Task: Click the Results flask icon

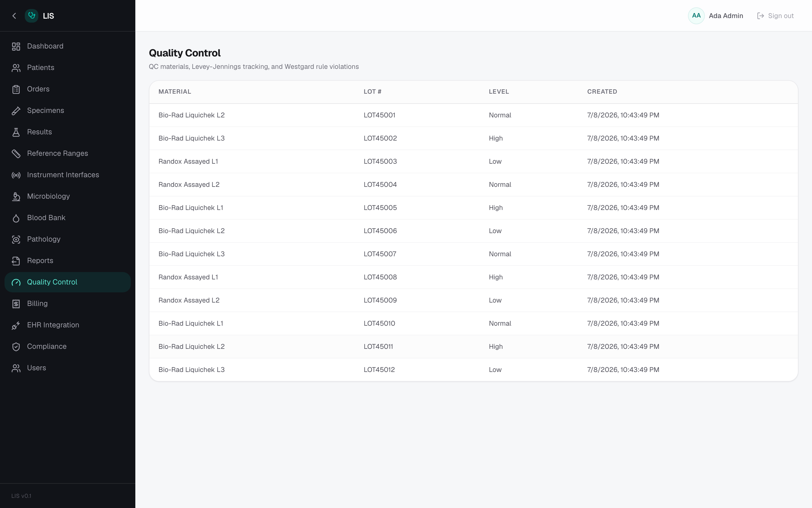Action: [16, 132]
